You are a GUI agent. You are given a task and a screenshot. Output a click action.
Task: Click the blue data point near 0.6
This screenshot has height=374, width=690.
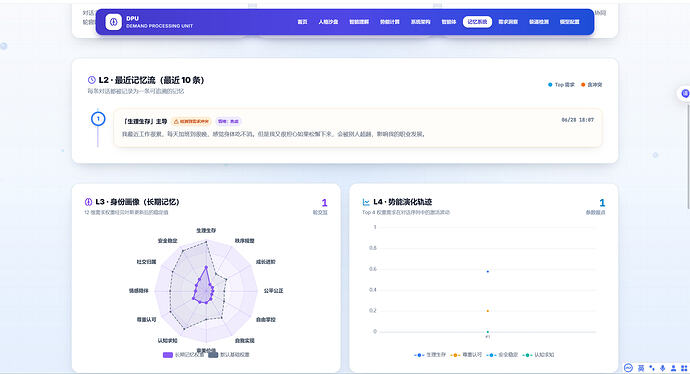pyautogui.click(x=488, y=271)
